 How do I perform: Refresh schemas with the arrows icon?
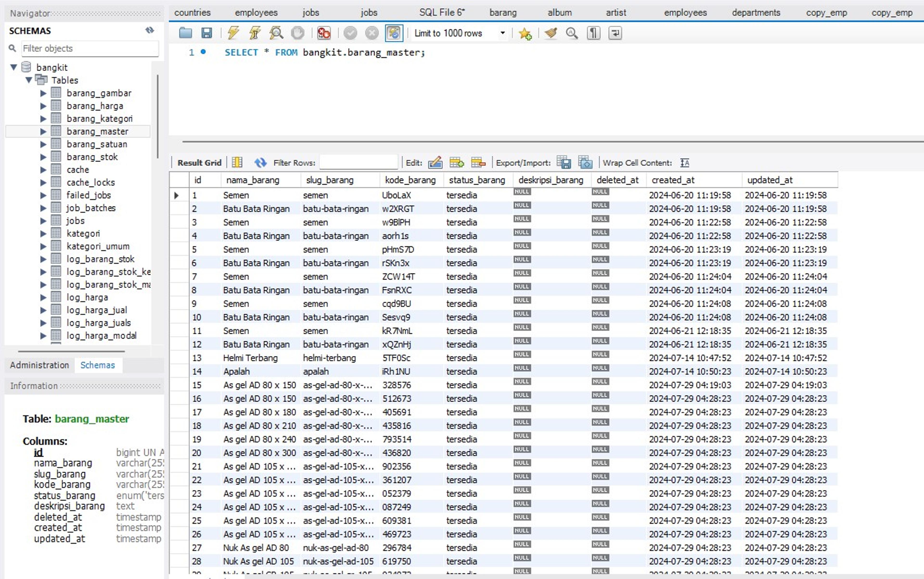click(x=149, y=30)
